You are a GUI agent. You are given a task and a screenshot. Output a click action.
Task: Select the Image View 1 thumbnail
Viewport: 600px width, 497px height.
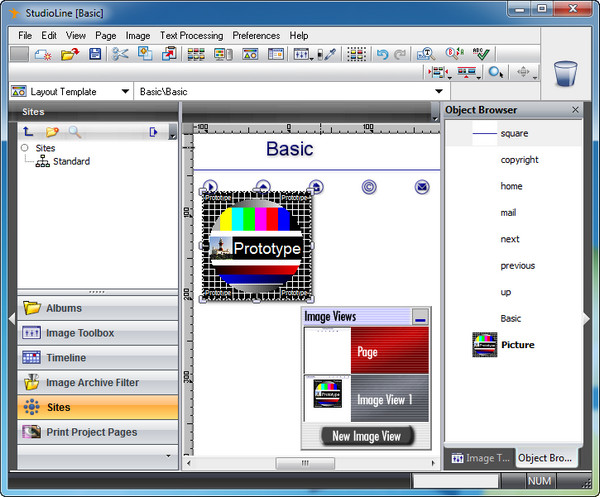[x=366, y=399]
